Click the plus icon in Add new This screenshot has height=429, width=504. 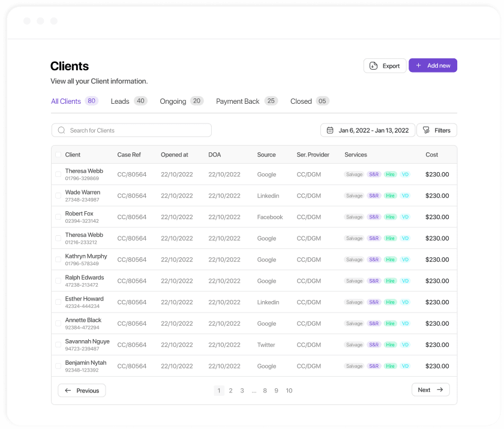pos(418,65)
